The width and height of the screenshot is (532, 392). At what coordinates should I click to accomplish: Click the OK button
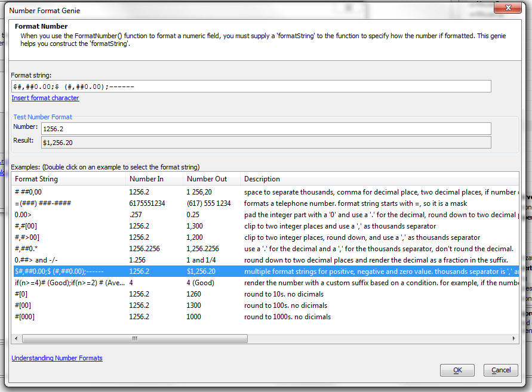457,370
